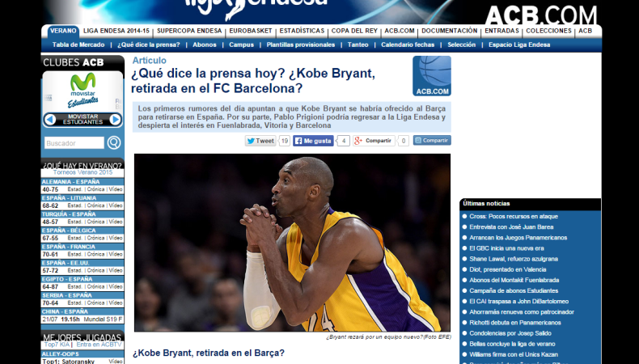
Task: Open EUROBASKET tab
Action: pyautogui.click(x=251, y=31)
